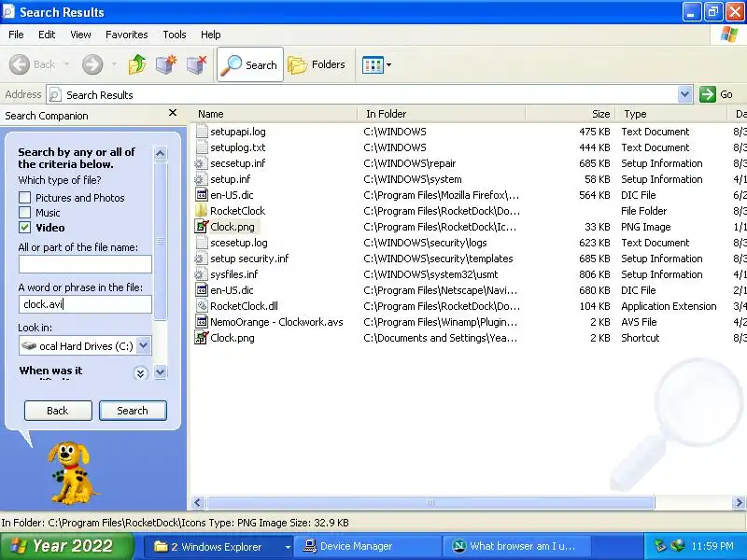Open the Views toolbar icon
Image resolution: width=747 pixels, height=560 pixels.
[373, 64]
